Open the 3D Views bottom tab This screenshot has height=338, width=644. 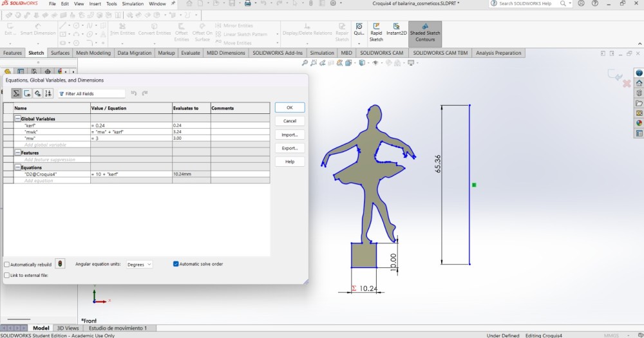point(68,328)
